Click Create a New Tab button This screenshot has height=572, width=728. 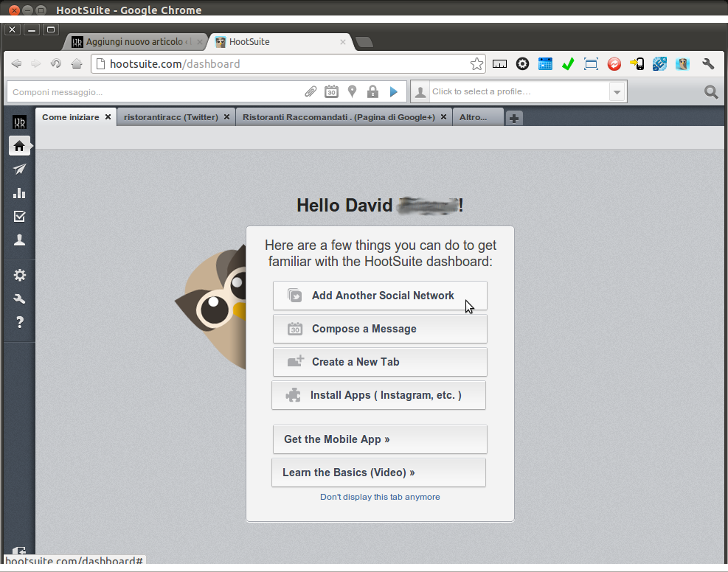pyautogui.click(x=380, y=362)
